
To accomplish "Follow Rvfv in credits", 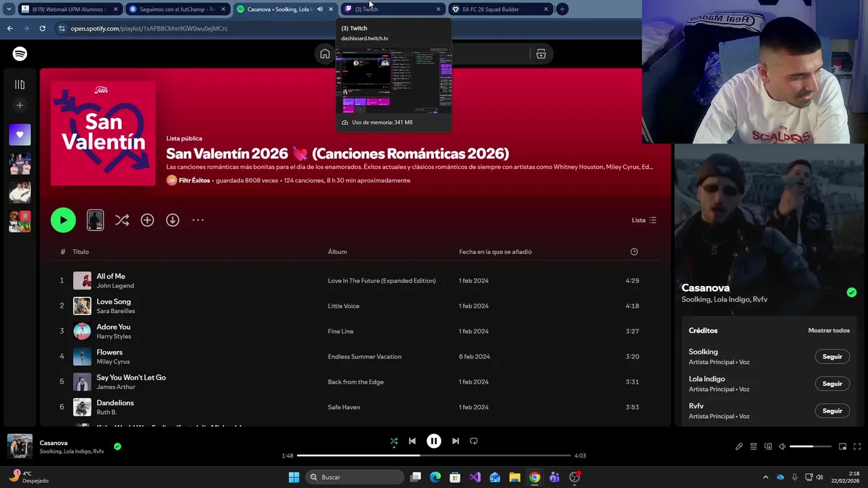I will pyautogui.click(x=832, y=411).
